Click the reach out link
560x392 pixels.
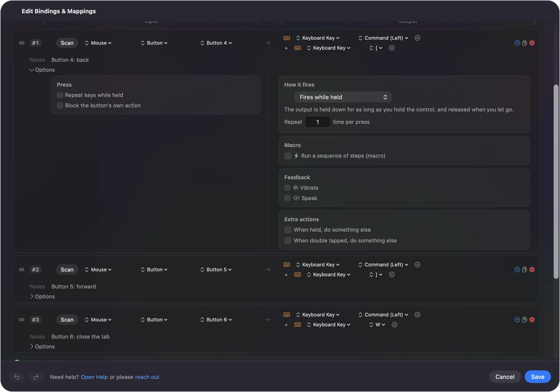(147, 377)
